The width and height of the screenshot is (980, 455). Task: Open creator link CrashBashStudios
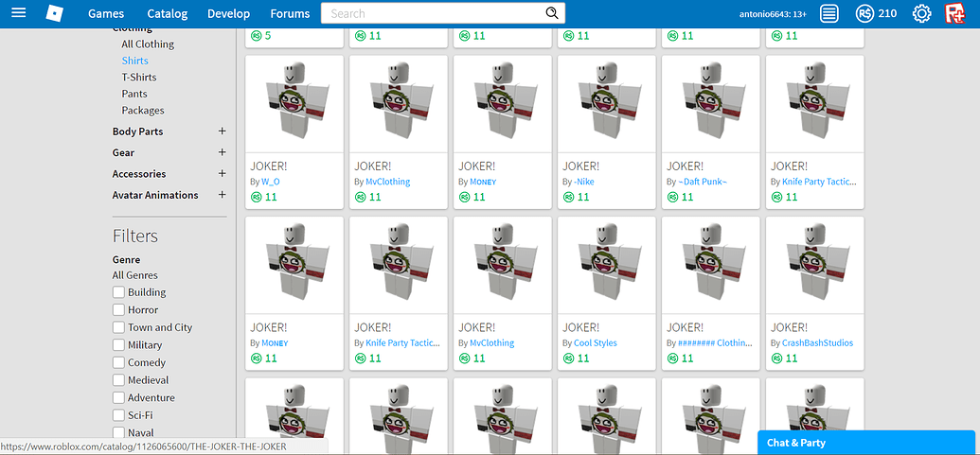817,342
